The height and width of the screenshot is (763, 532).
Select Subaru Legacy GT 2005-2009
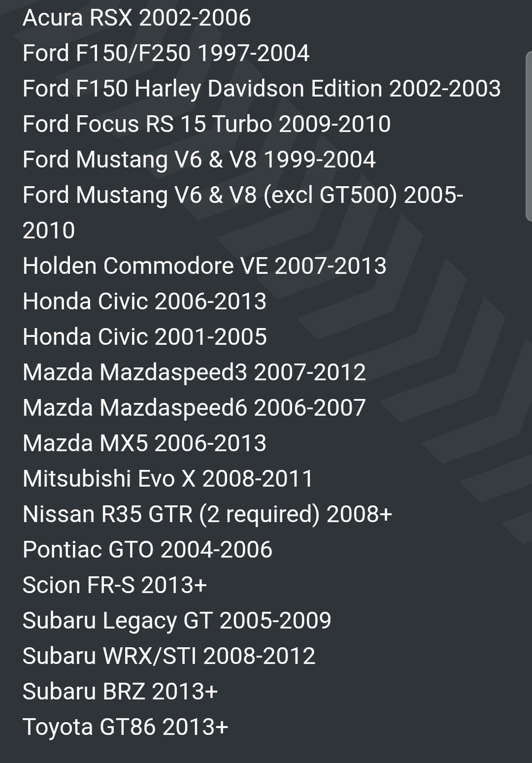[177, 621]
